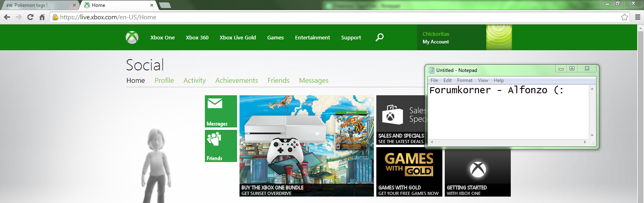Go to the browser home icon
Viewport: 644px width, 203px height.
(42, 17)
